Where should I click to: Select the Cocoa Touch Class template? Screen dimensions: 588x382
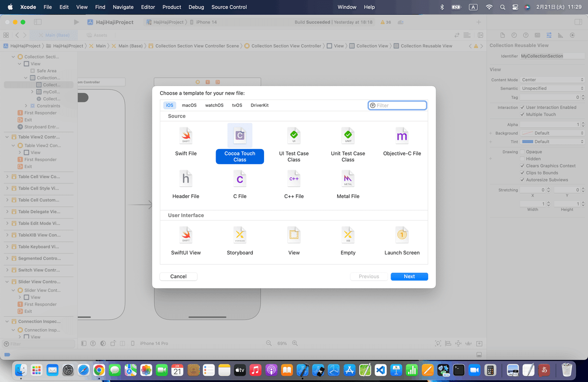click(x=240, y=144)
